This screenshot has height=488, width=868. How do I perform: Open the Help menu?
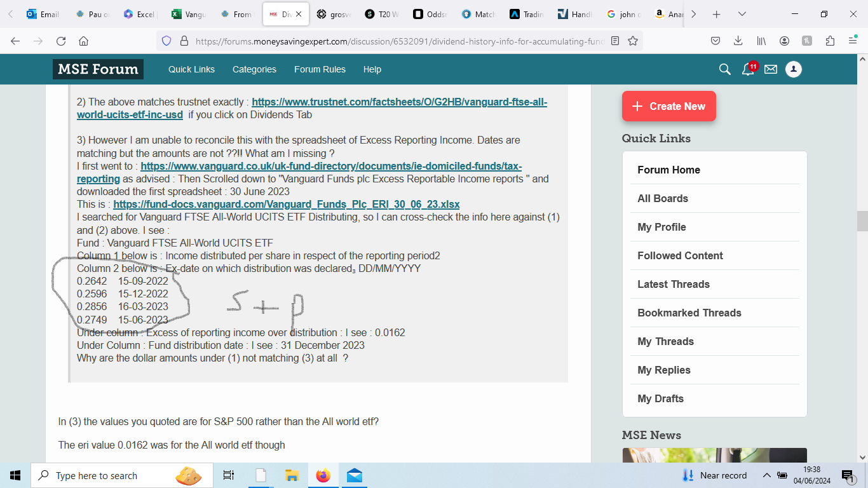tap(372, 69)
